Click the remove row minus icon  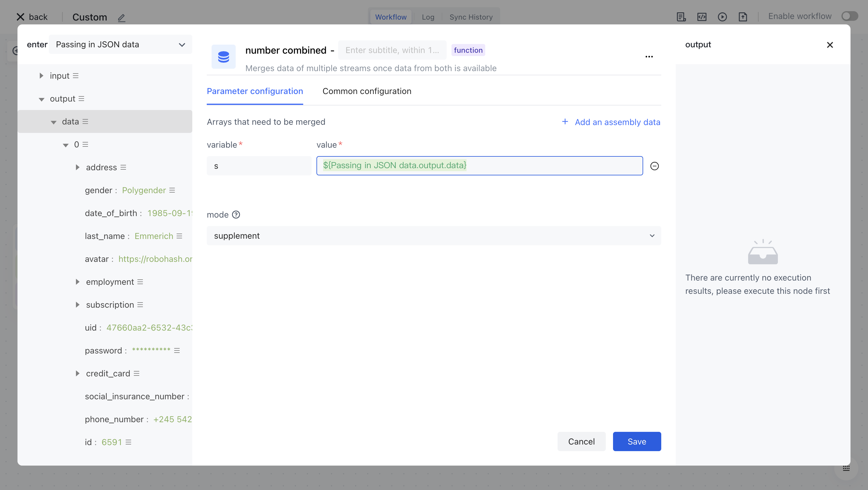(x=654, y=166)
